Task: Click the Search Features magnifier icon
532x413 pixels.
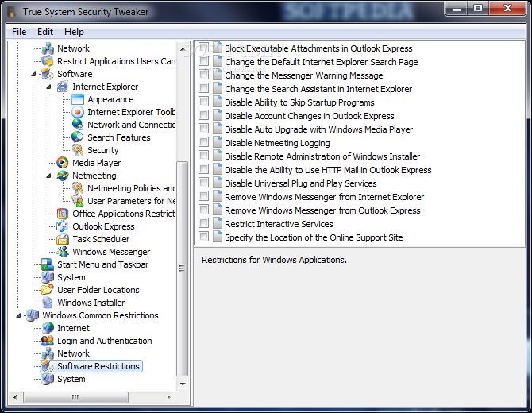Action: [x=78, y=137]
